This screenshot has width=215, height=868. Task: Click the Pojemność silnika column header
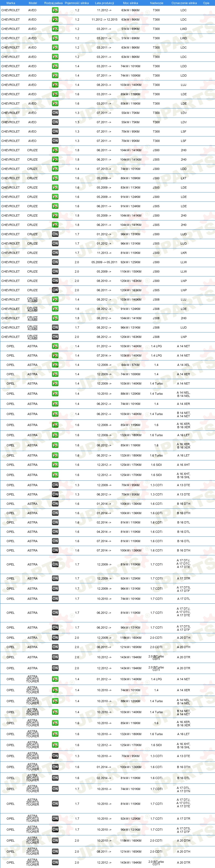point(77,3)
